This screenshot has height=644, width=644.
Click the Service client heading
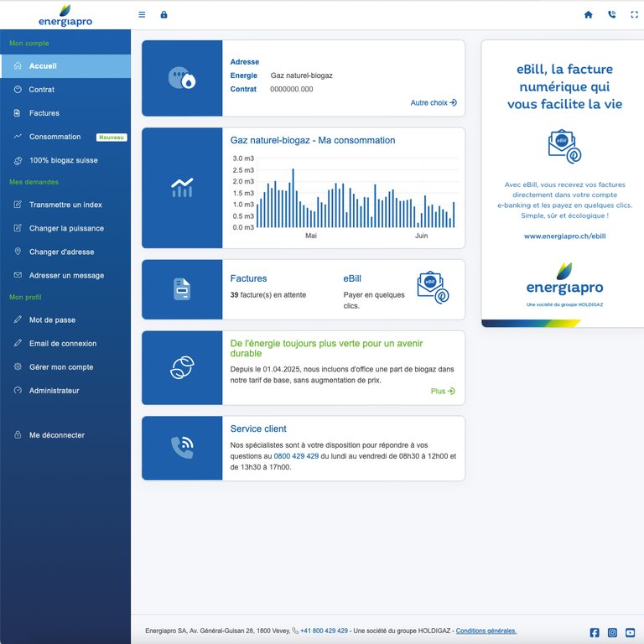point(258,428)
